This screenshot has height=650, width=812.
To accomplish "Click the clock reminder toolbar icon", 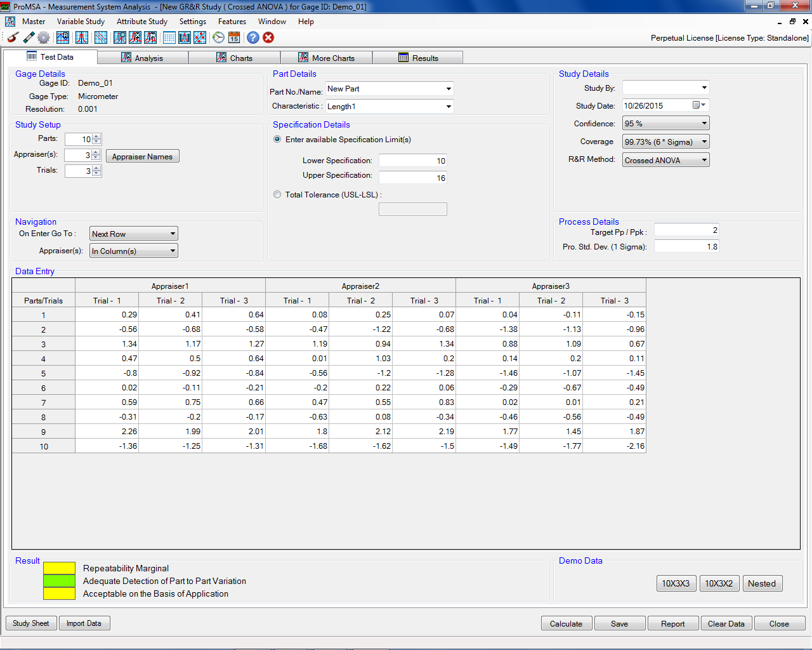I will coord(219,37).
